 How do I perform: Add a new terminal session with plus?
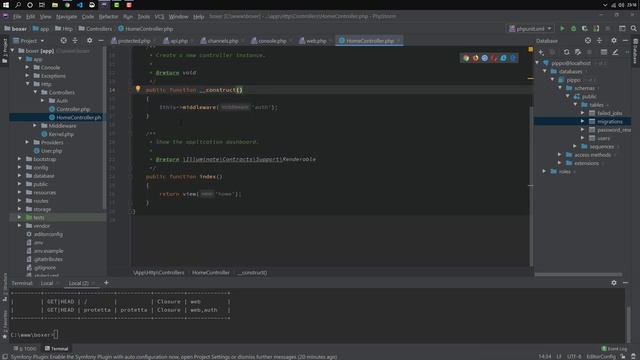pyautogui.click(x=106, y=282)
